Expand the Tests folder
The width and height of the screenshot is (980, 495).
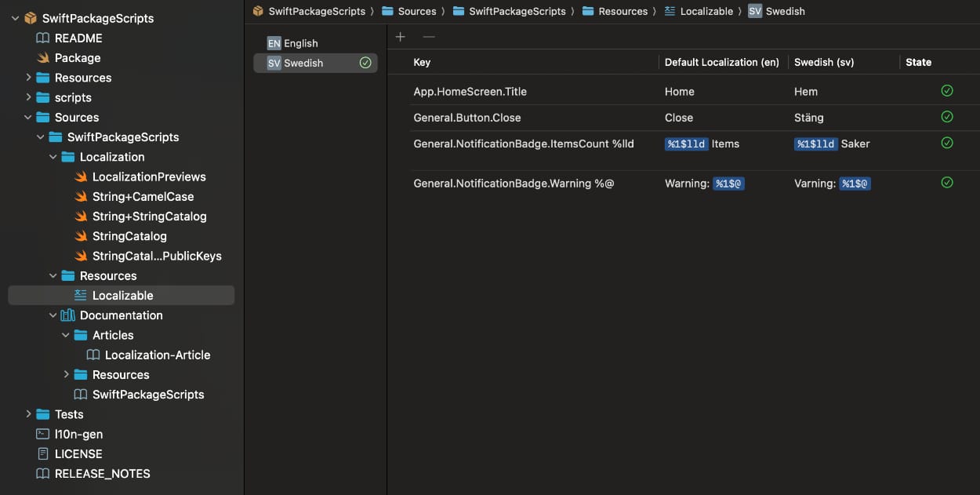pyautogui.click(x=28, y=414)
